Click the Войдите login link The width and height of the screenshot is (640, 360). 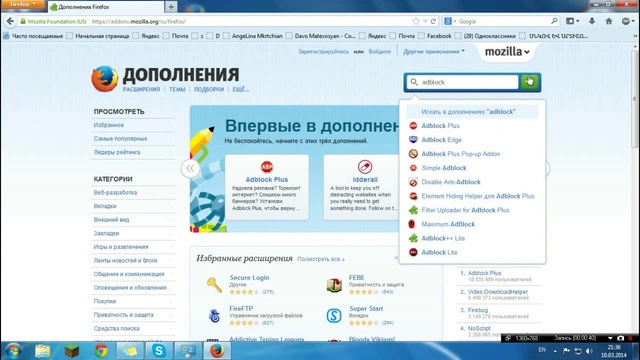coord(380,51)
